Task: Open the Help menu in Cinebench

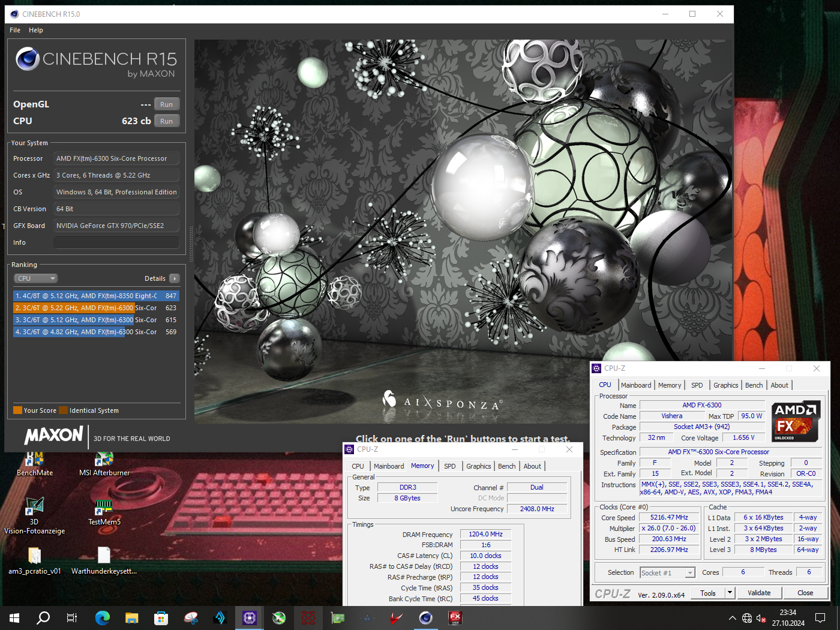Action: click(36, 30)
